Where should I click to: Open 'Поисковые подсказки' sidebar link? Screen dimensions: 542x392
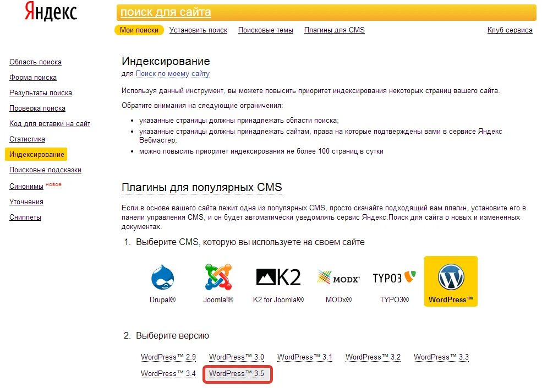(x=45, y=170)
